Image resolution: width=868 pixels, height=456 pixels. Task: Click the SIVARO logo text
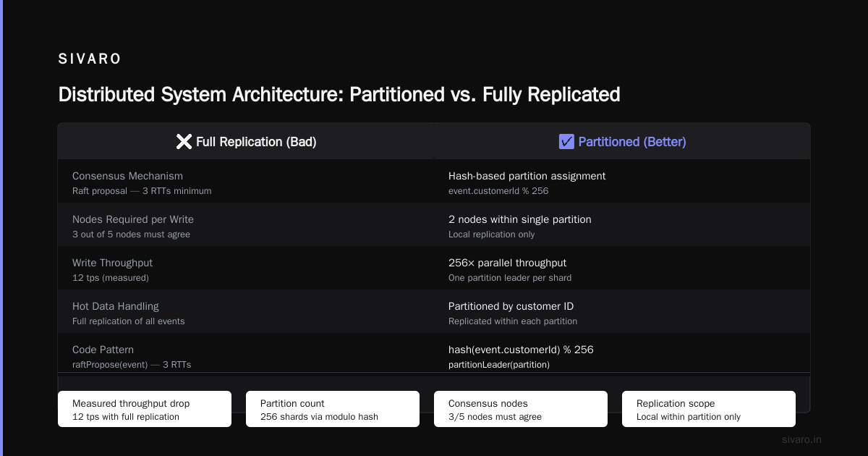coord(90,59)
